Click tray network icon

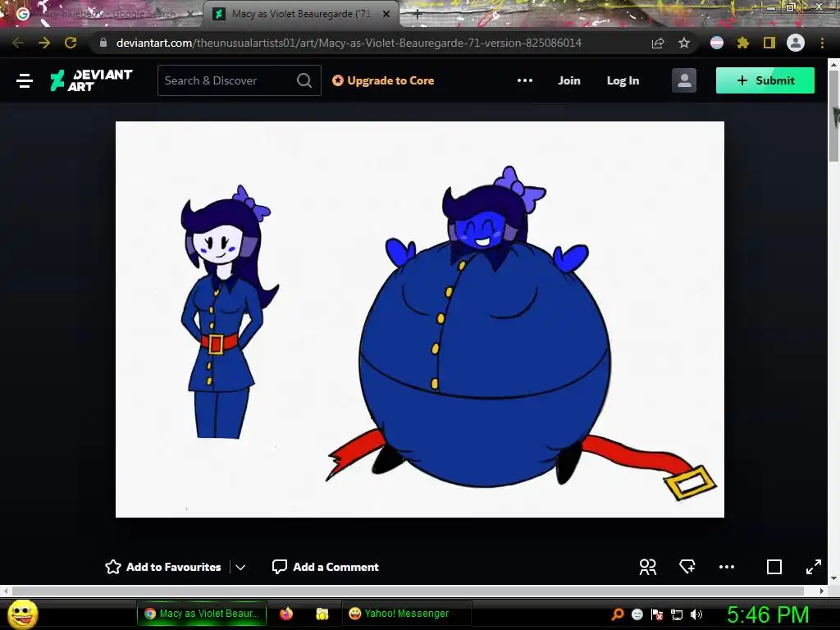(677, 614)
